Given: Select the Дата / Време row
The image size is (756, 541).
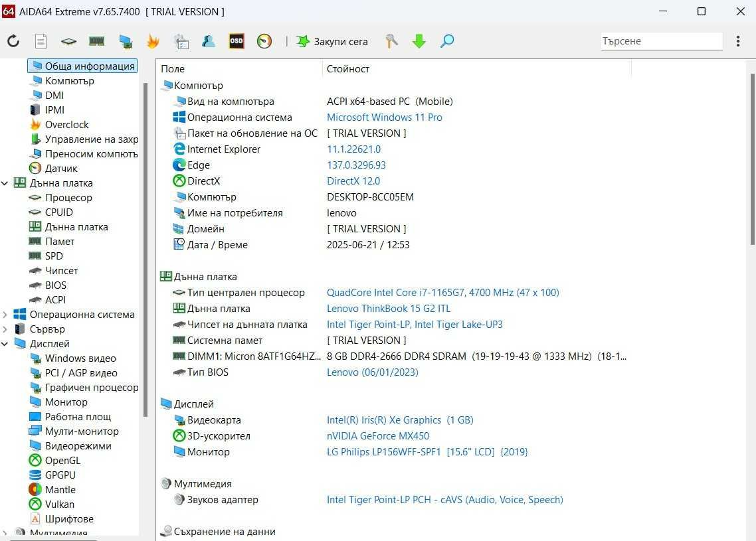Looking at the screenshot, I should click(x=291, y=245).
